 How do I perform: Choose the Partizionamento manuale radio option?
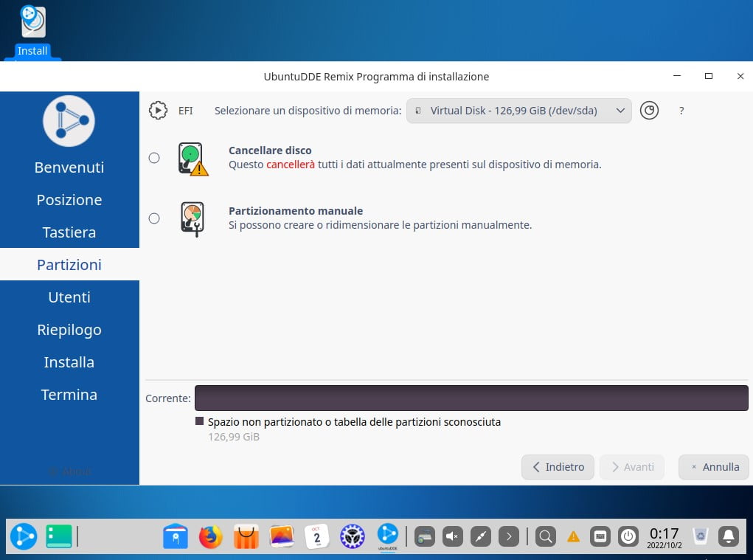click(154, 218)
